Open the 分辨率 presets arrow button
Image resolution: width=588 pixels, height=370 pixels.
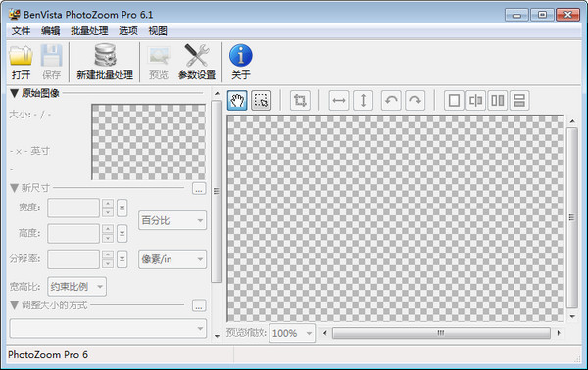click(x=122, y=259)
